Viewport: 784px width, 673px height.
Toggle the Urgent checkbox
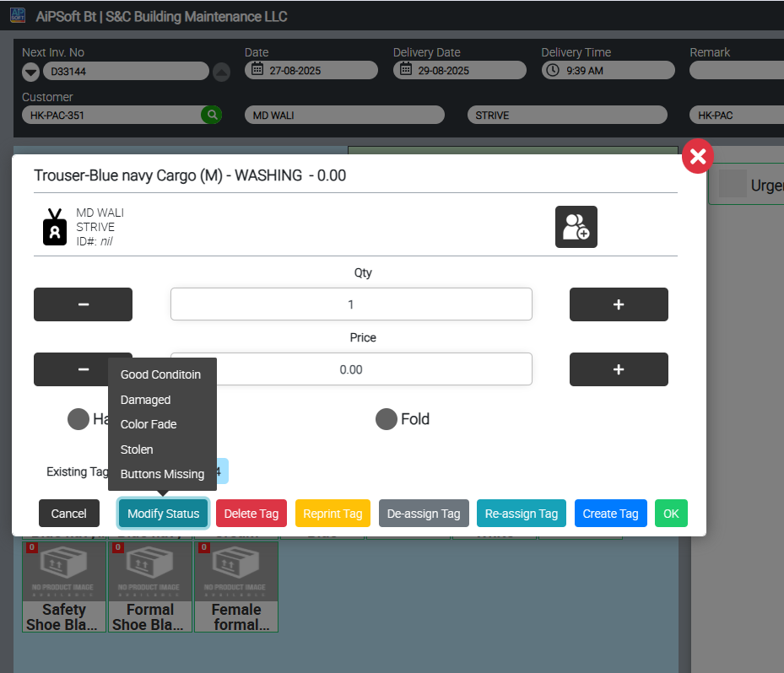(x=733, y=185)
